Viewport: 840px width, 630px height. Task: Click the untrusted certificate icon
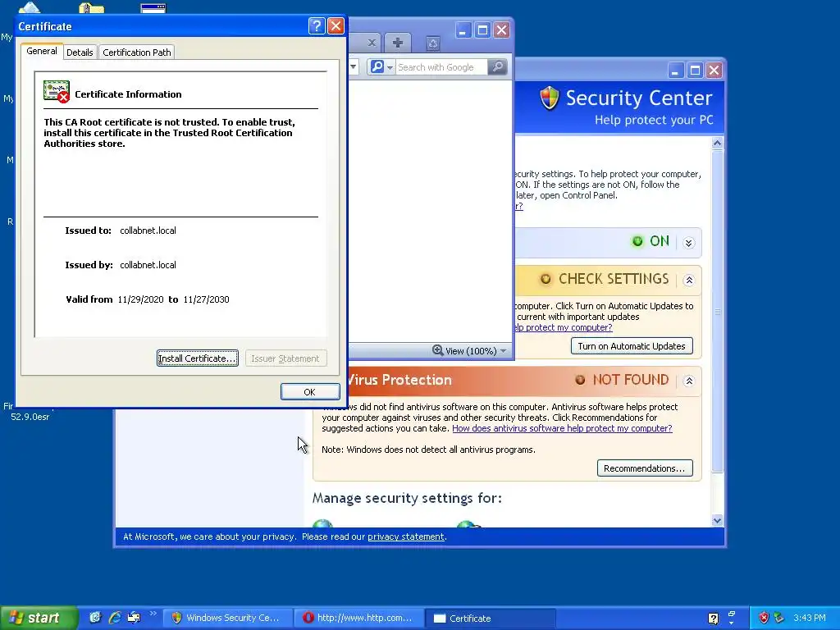coord(57,92)
